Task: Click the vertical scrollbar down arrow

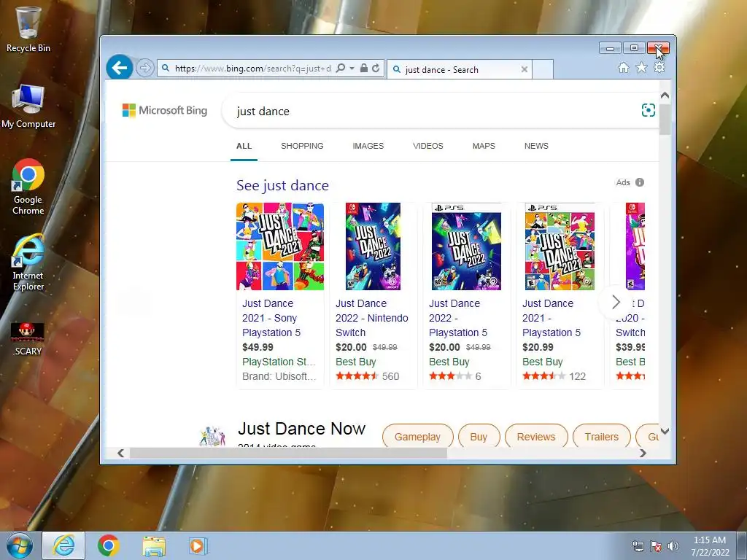Action: pos(665,431)
